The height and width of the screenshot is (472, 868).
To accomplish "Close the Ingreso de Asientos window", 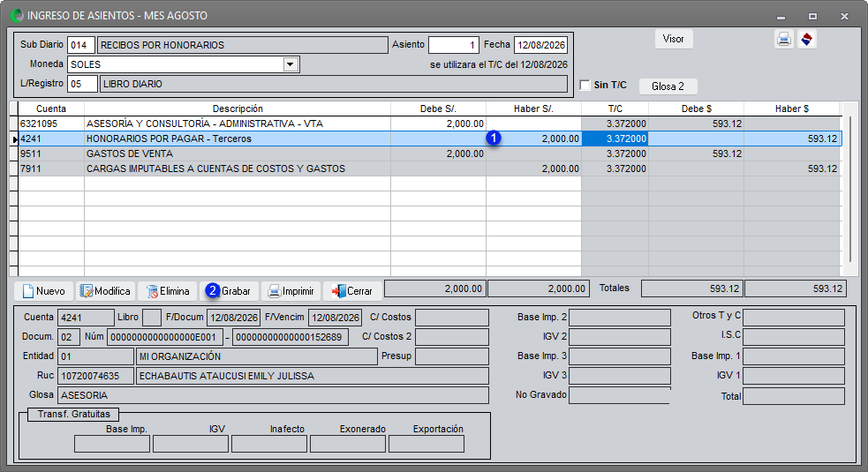I will pos(844,16).
